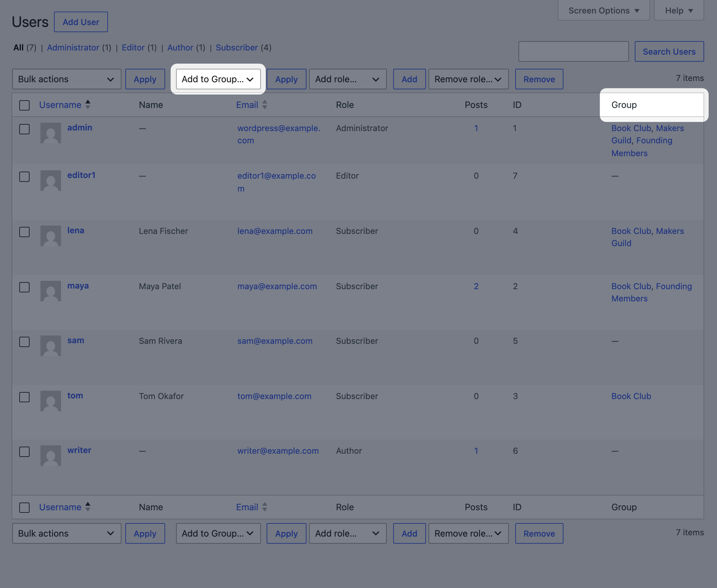Open the top Bulk actions dropdown
The width and height of the screenshot is (717, 588).
67,79
